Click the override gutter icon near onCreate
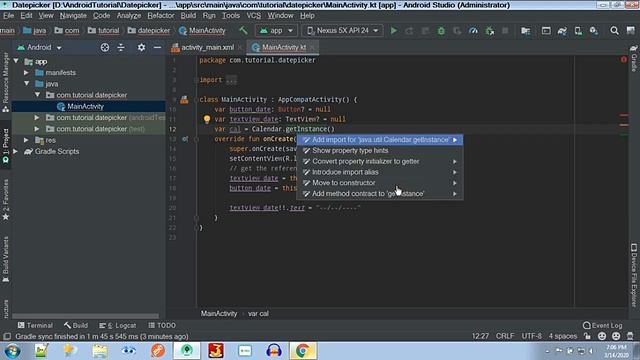The height and width of the screenshot is (360, 640). pos(185,139)
